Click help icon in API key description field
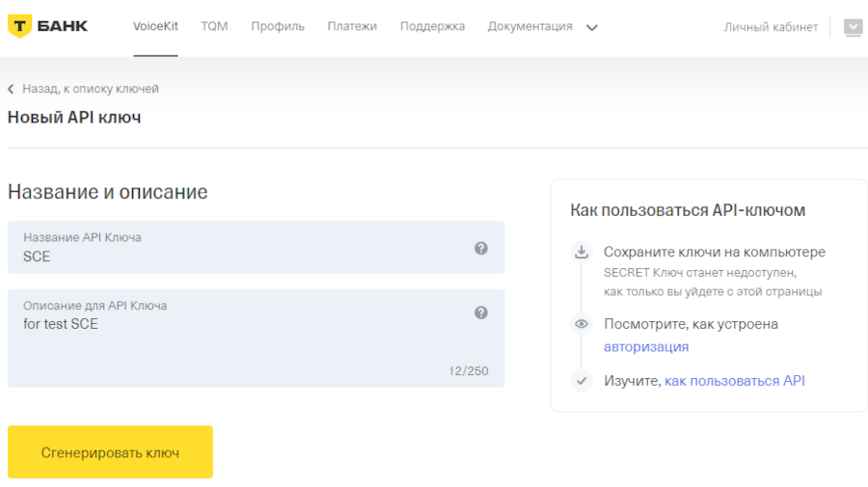This screenshot has width=868, height=487. [480, 312]
